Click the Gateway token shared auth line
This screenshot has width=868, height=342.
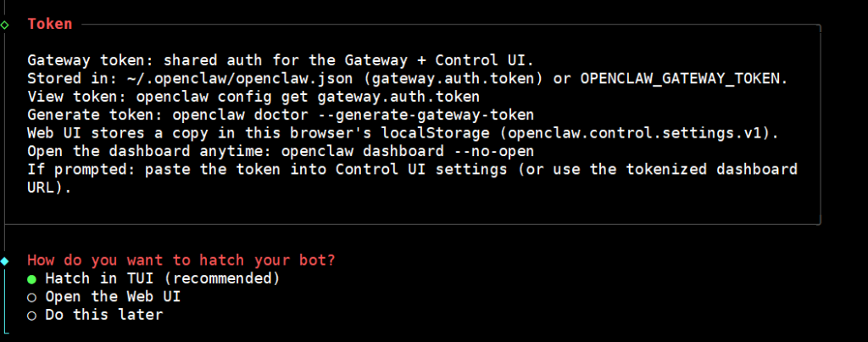coord(280,60)
